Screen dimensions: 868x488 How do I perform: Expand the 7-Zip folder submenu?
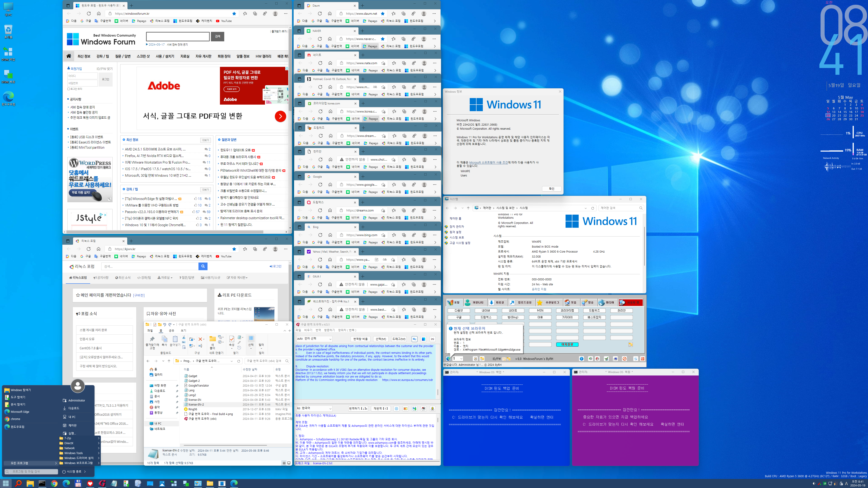(x=80, y=438)
